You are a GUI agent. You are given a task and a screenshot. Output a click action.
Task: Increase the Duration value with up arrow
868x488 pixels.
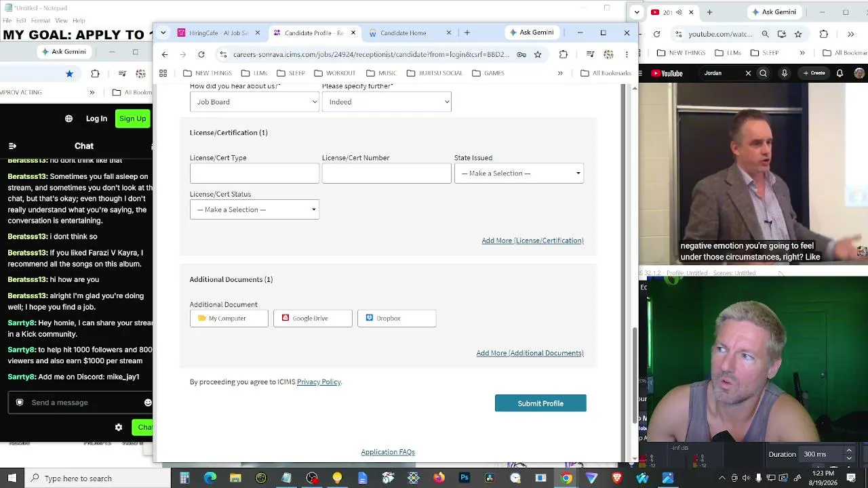(849, 451)
